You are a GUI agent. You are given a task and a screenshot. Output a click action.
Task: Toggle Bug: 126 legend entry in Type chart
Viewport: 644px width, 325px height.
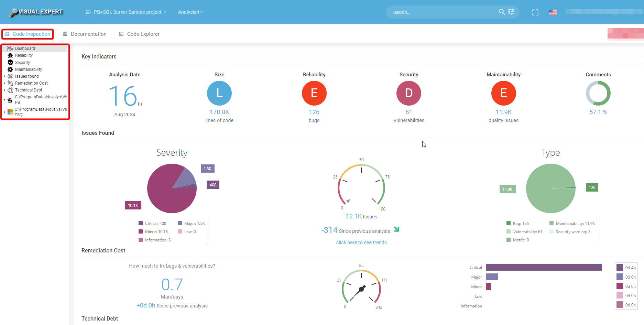click(517, 224)
